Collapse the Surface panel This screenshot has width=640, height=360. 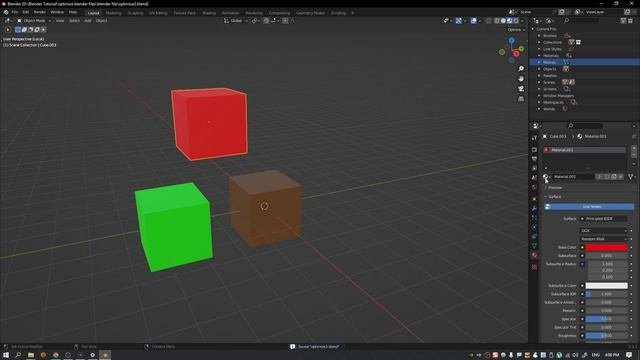[x=553, y=197]
